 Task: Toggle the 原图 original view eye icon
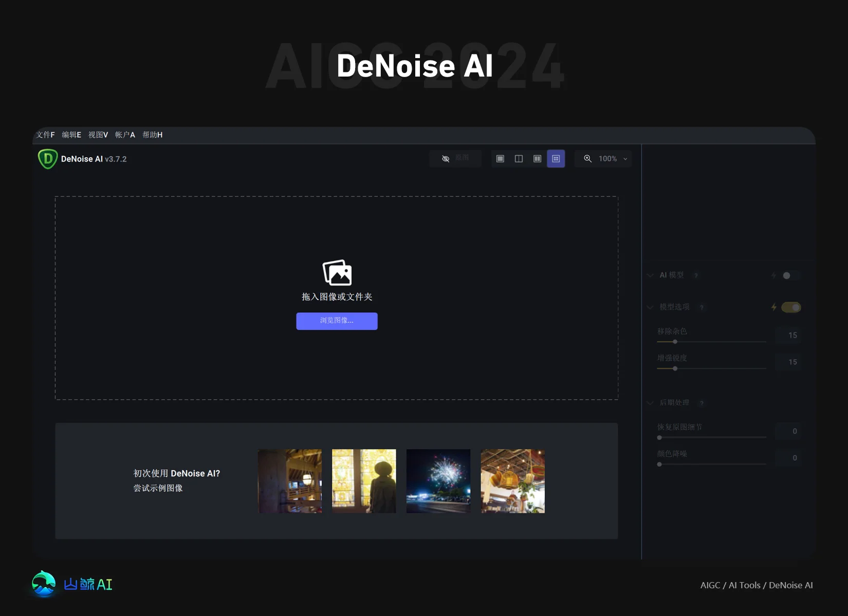tap(446, 159)
